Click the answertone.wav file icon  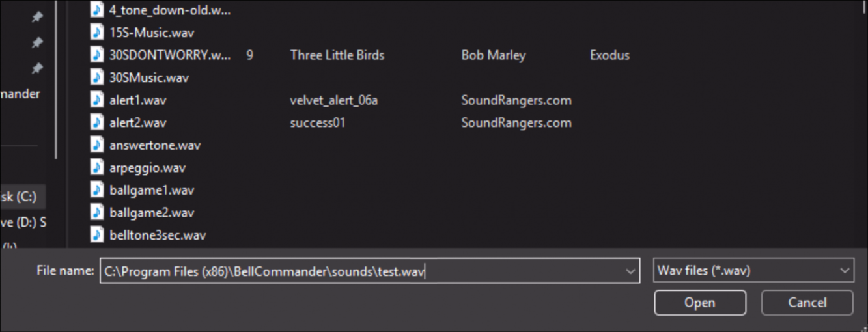pyautogui.click(x=97, y=145)
